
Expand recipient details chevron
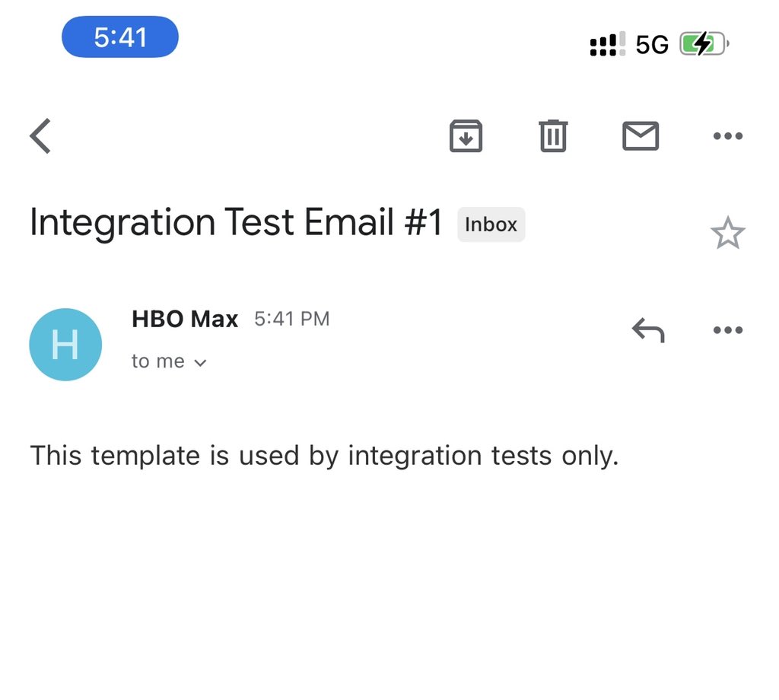[x=201, y=363]
